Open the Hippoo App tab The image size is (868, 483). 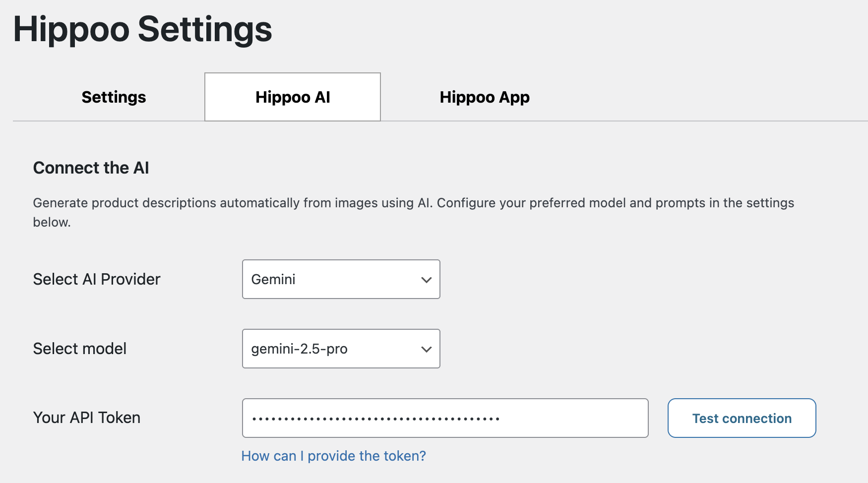coord(484,97)
